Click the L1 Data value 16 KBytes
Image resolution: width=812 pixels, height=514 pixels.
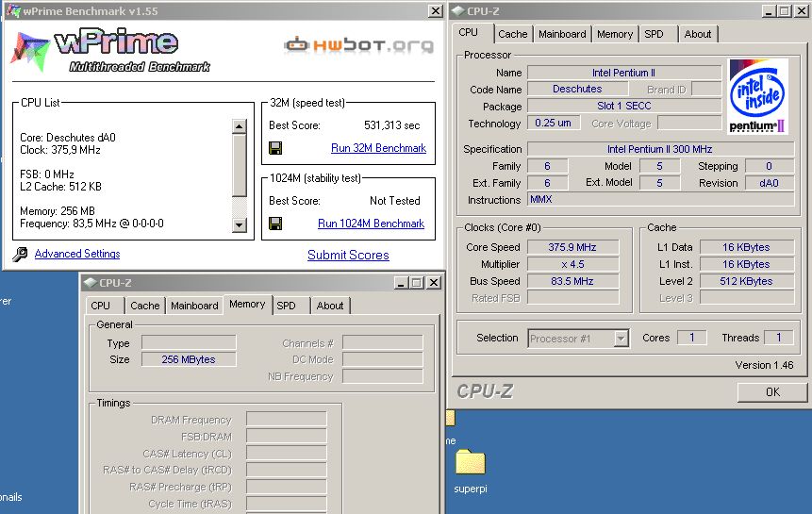click(x=746, y=247)
